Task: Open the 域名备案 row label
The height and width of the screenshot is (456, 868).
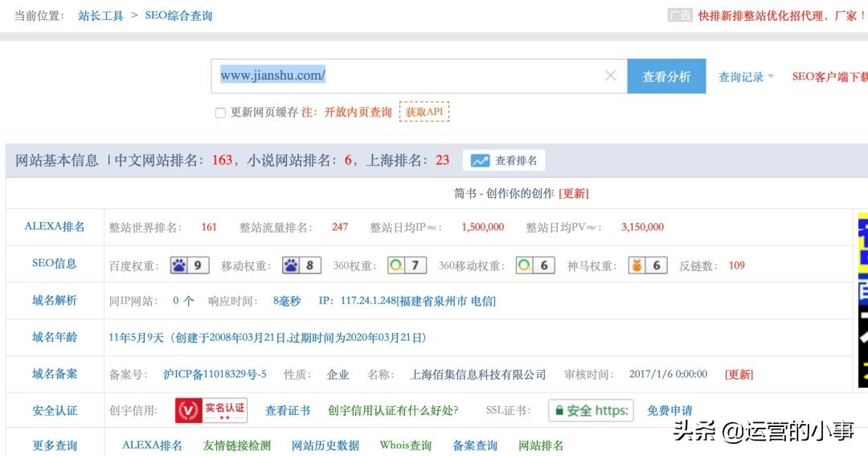Action: pyautogui.click(x=55, y=374)
